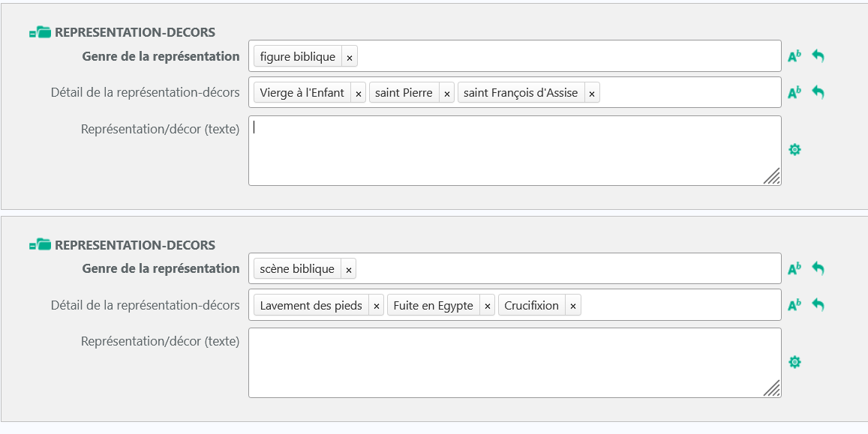Undo arrow beside 'scène biblique' genre field
This screenshot has height=434, width=868.
click(x=818, y=268)
